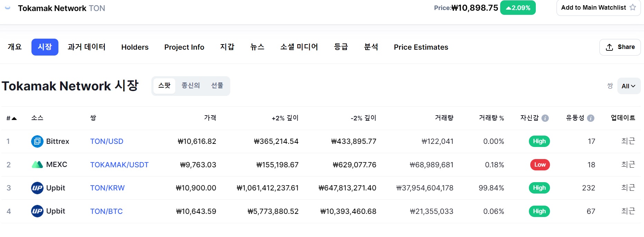The width and height of the screenshot is (644, 237).
Task: Click the green 2.09% change badge
Action: click(x=518, y=8)
